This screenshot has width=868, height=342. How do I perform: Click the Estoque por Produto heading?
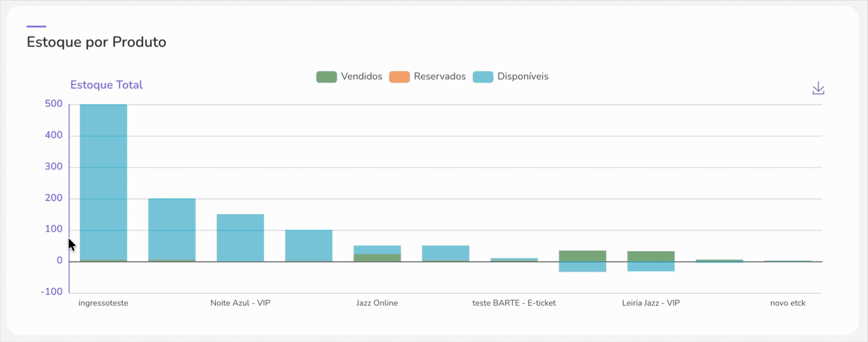(96, 42)
